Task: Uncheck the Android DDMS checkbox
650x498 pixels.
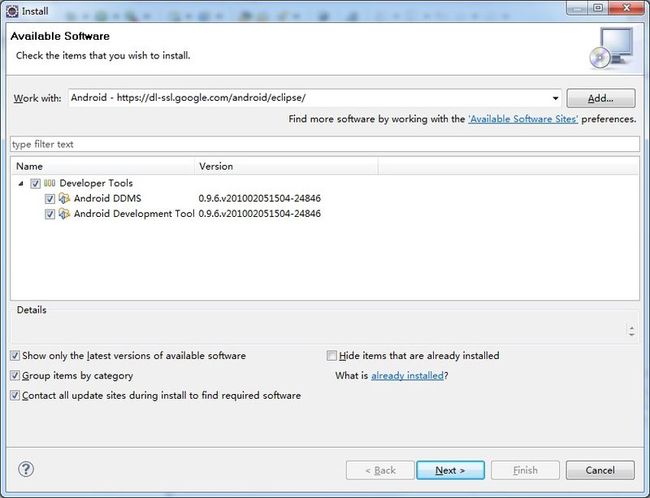Action: pos(50,199)
